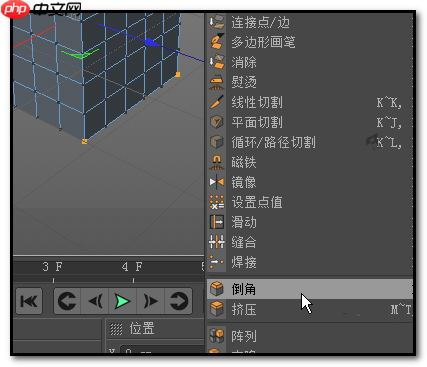The height and width of the screenshot is (367, 427).
Task: Click the 滑动 slide icon
Action: [x=217, y=222]
